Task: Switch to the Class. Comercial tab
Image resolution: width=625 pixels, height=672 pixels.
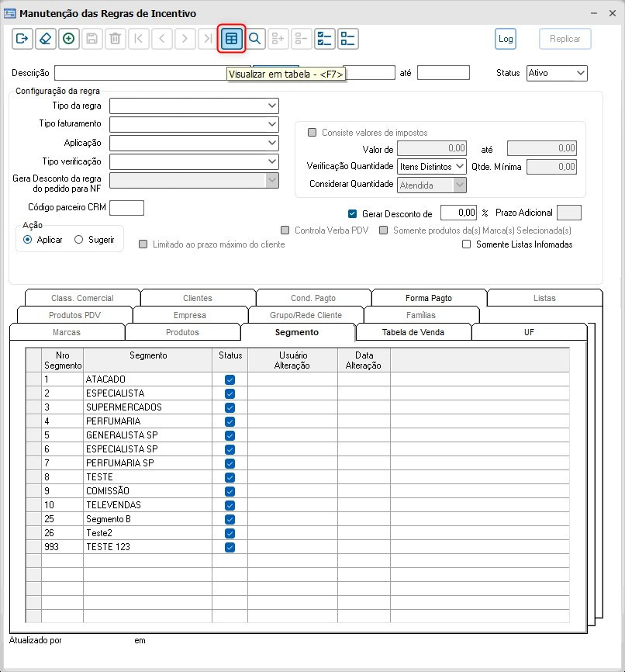Action: coord(82,298)
